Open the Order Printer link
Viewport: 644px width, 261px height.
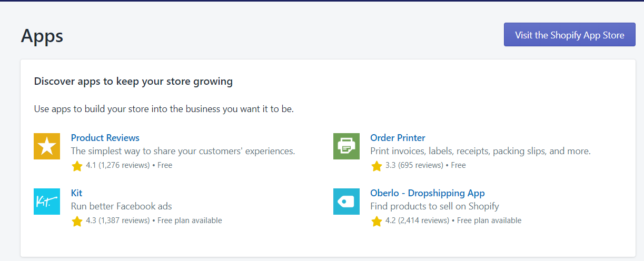[x=398, y=138]
